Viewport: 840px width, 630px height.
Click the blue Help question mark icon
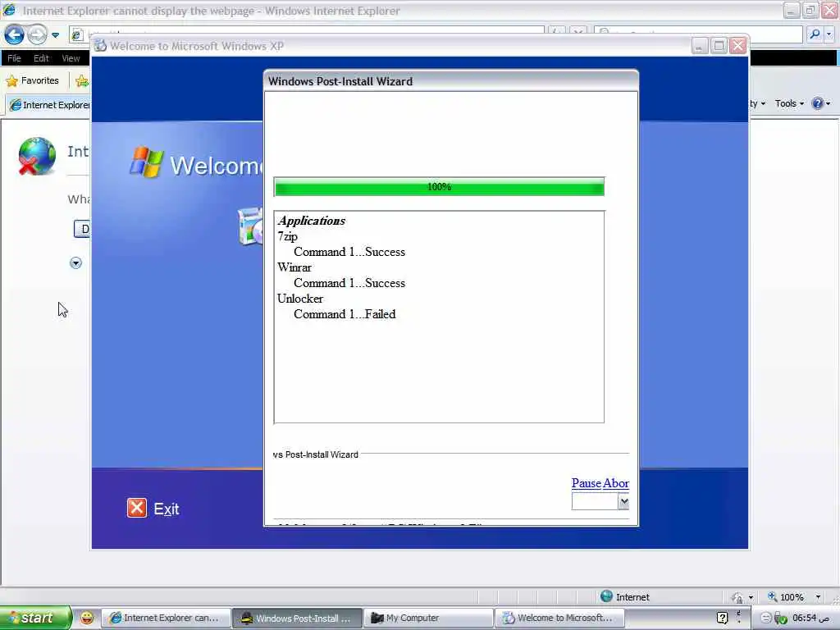point(818,103)
